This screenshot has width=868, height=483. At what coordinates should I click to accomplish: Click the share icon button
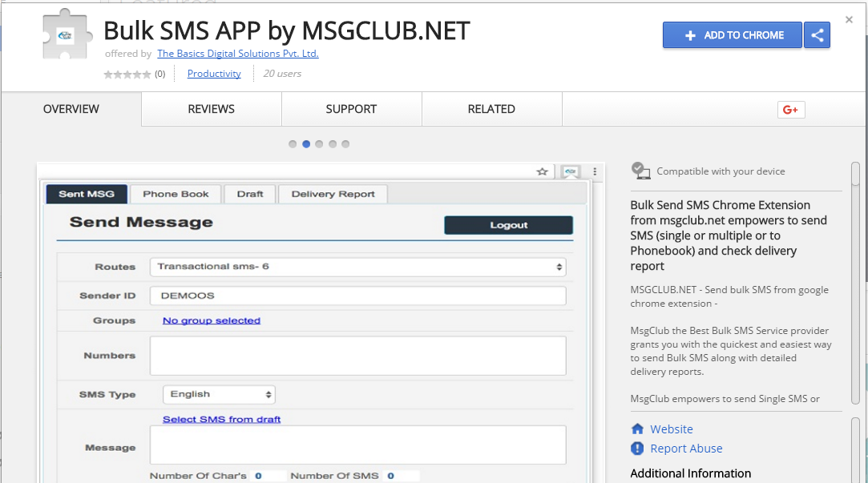point(817,35)
